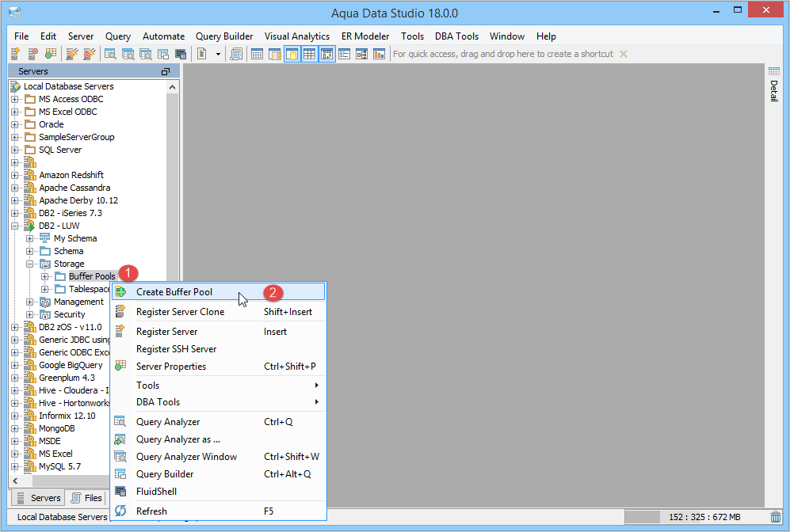Select the Local Database Servers root node
Viewport: 790px width, 532px height.
[68, 86]
